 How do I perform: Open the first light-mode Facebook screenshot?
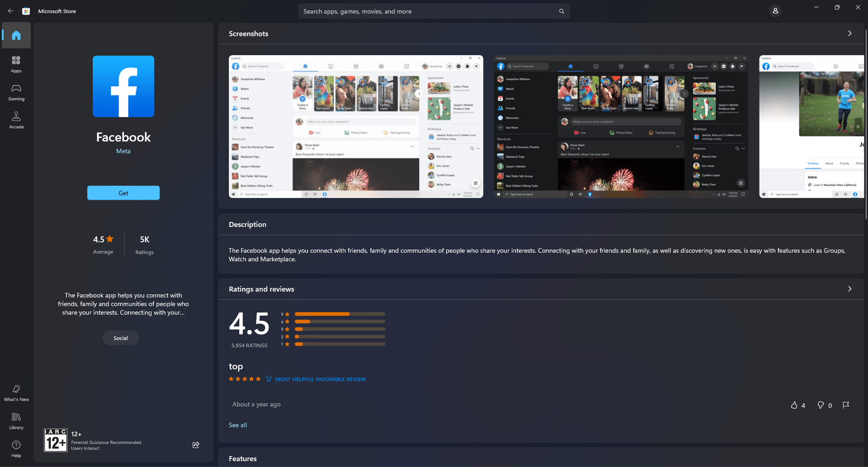click(356, 127)
